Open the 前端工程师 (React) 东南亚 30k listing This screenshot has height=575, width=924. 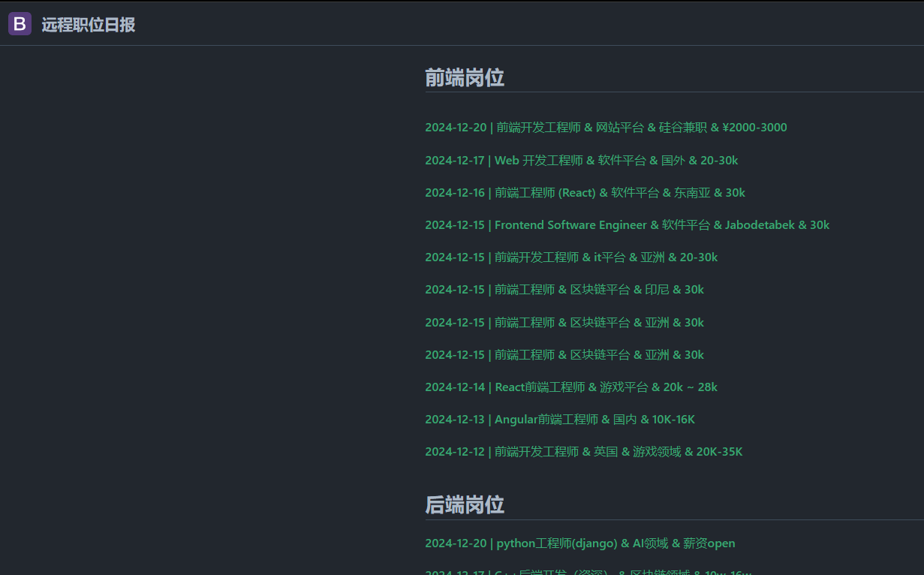(x=585, y=192)
